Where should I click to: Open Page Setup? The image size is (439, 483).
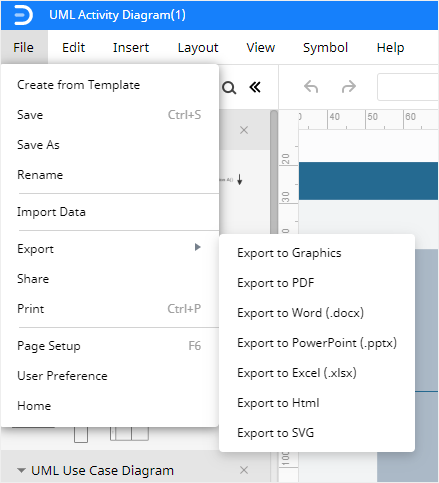click(x=110, y=346)
